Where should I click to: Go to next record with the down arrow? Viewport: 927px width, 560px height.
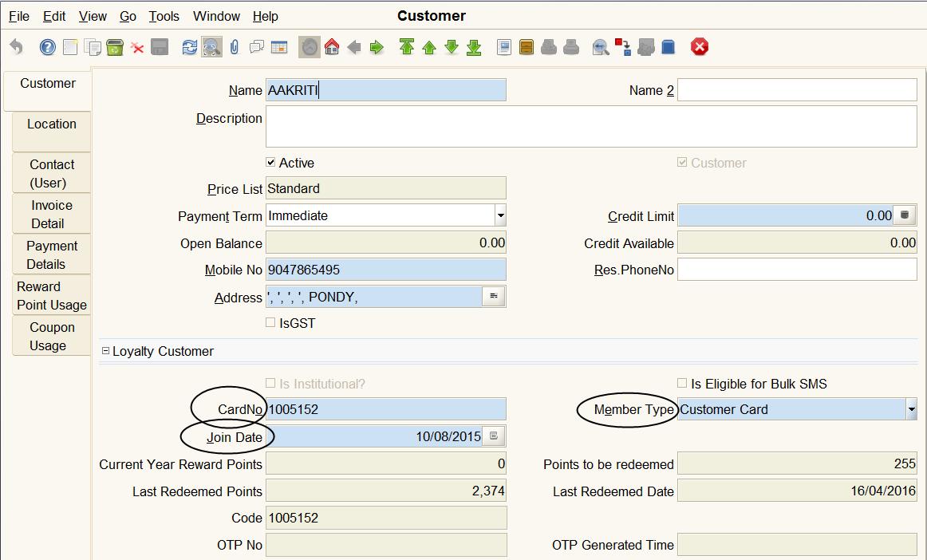[x=452, y=47]
